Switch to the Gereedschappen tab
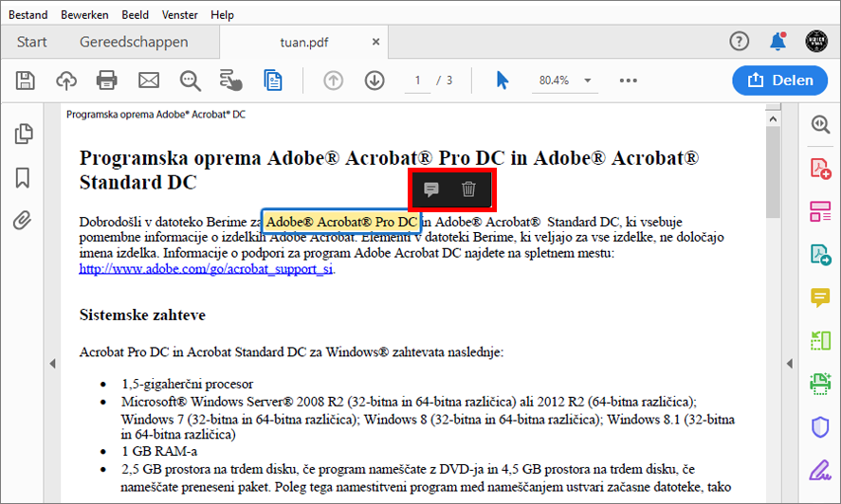 134,42
